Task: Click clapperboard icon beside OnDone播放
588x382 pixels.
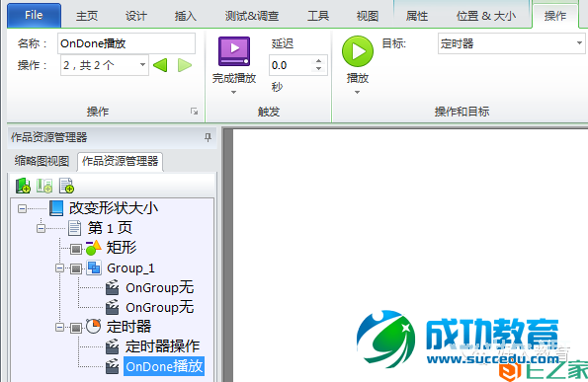Action: [x=112, y=366]
